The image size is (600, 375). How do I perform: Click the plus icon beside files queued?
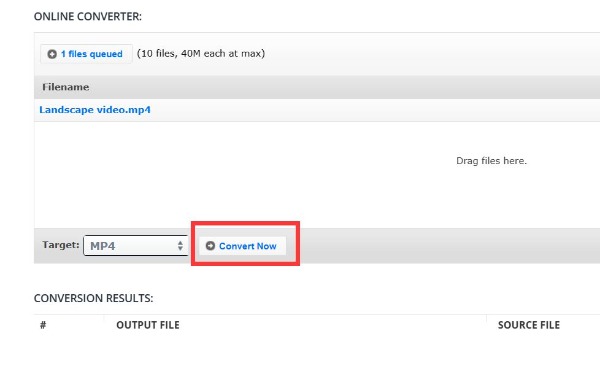[52, 54]
